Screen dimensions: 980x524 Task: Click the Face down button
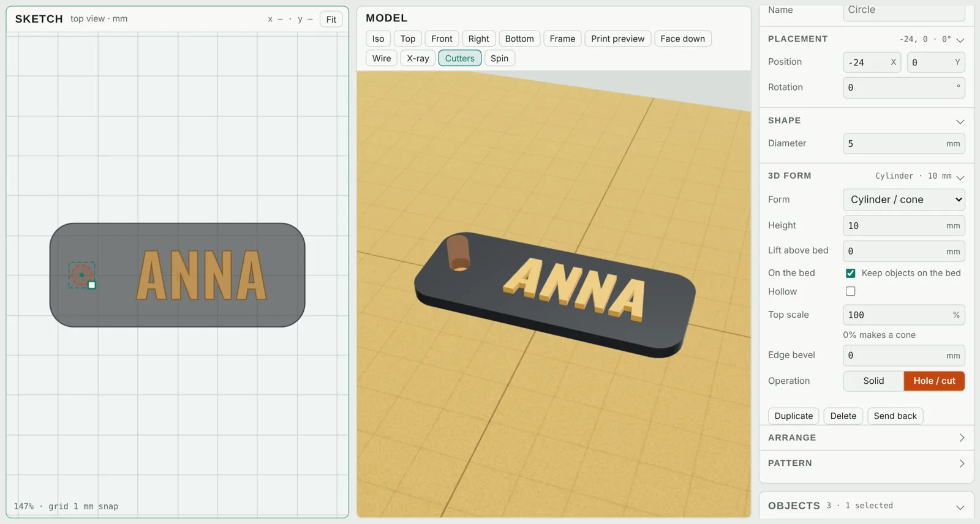click(682, 39)
